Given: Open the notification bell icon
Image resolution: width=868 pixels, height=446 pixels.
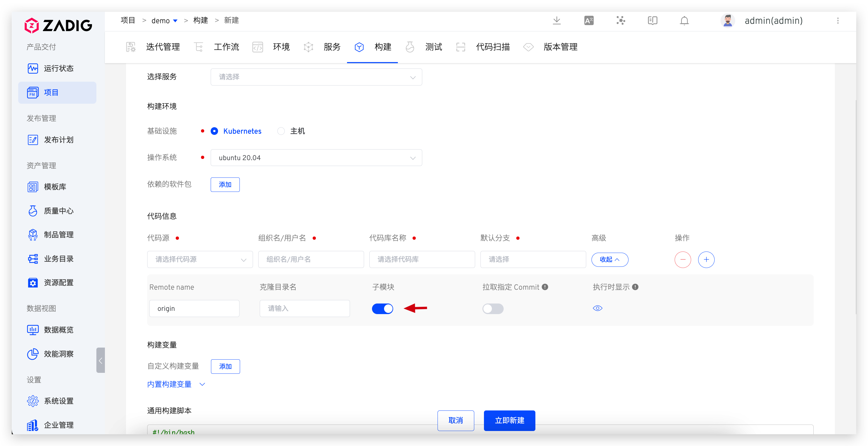Looking at the screenshot, I should tap(684, 21).
